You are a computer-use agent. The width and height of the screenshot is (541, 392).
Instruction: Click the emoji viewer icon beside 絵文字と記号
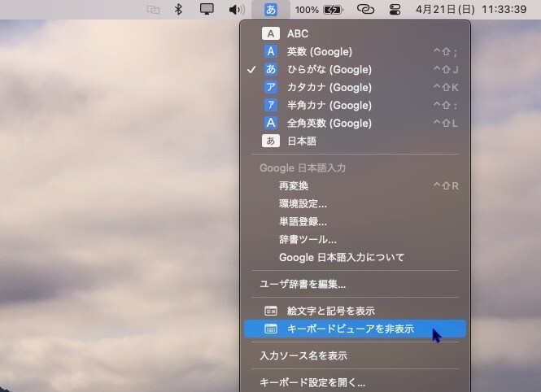271,311
